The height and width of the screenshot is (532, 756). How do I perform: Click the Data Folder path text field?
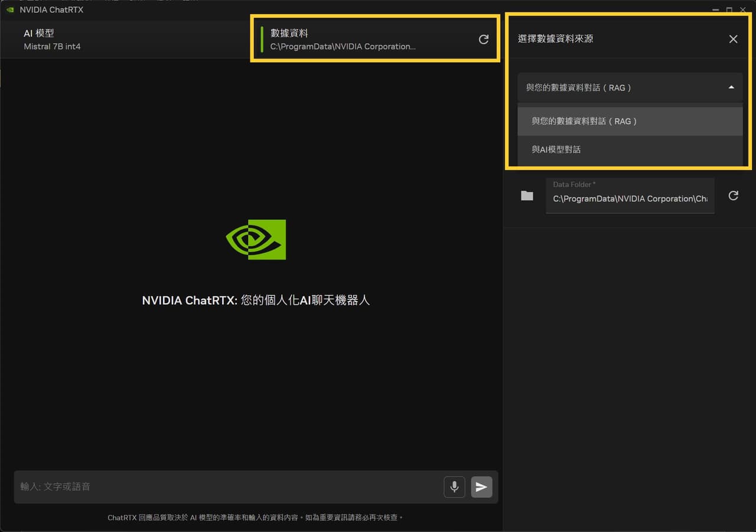click(x=630, y=199)
